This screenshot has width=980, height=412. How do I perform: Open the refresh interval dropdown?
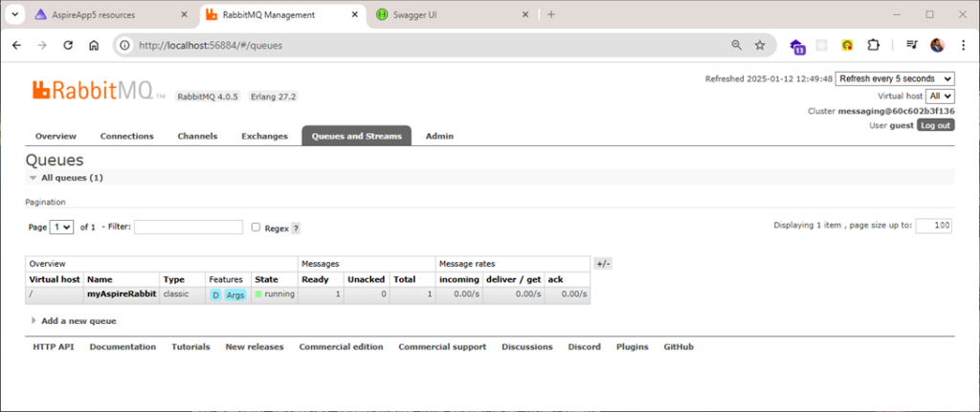[x=895, y=78]
